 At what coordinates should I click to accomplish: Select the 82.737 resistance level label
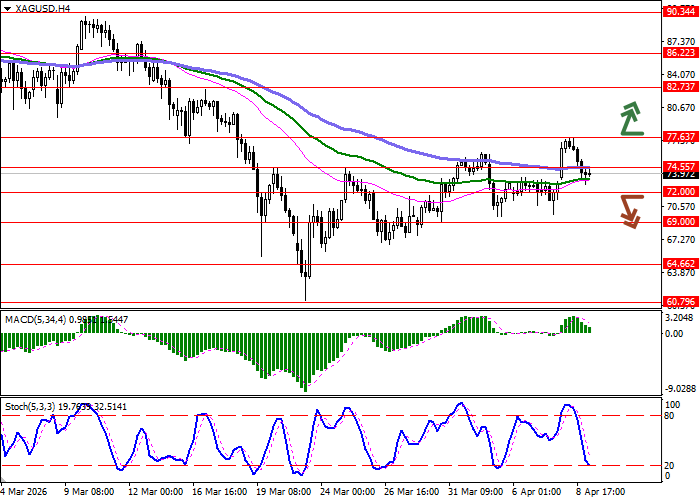pos(680,87)
